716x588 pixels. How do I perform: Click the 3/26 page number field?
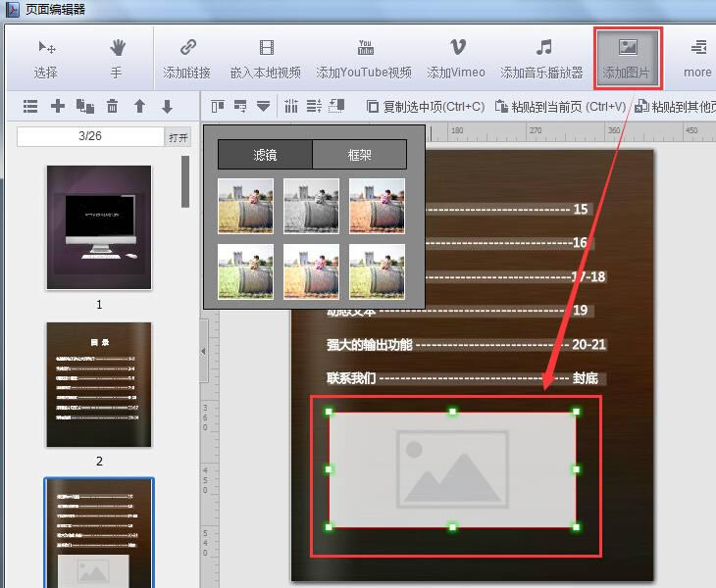pyautogui.click(x=90, y=136)
